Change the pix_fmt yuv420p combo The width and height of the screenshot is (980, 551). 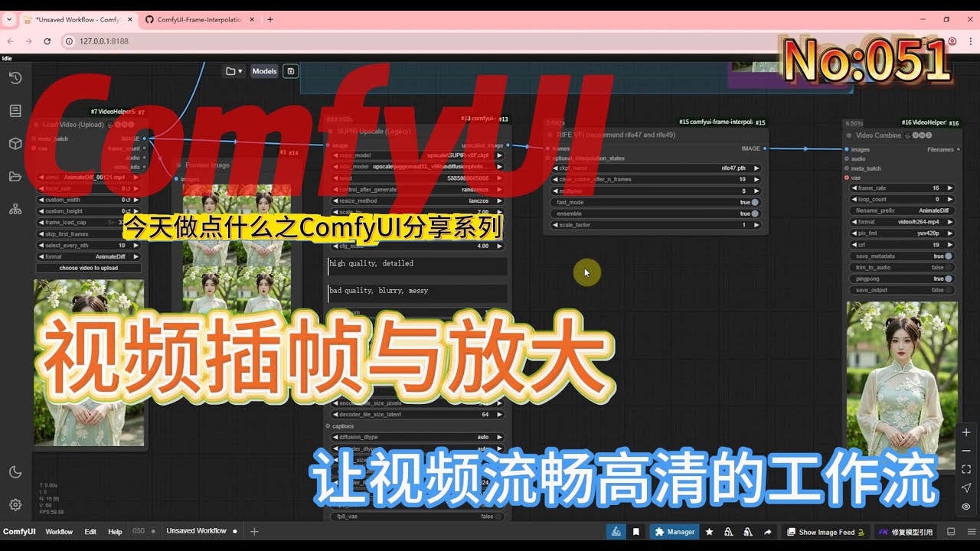tap(902, 233)
